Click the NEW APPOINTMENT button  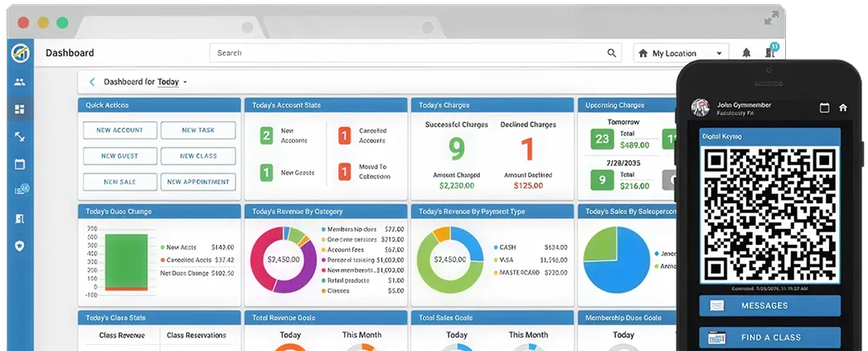[198, 182]
